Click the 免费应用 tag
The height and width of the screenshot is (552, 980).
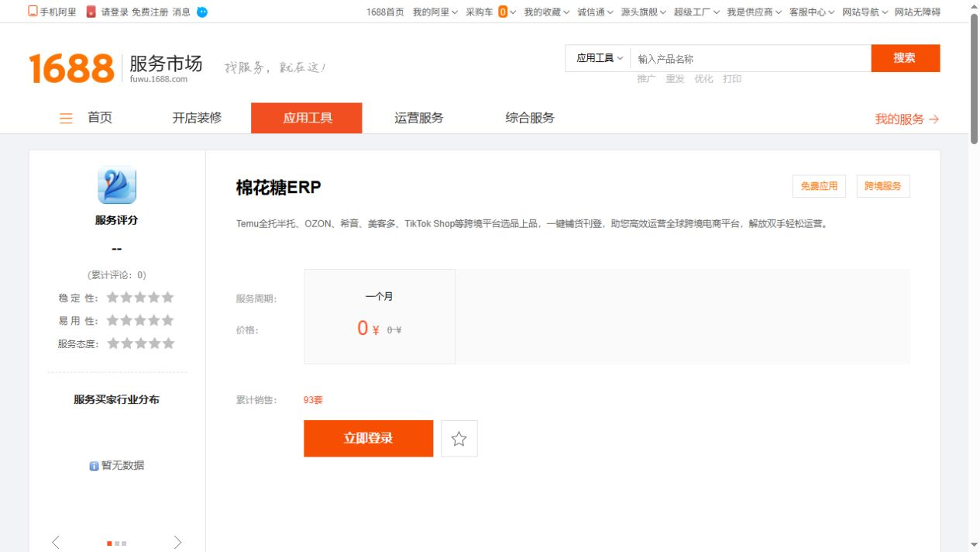(819, 186)
